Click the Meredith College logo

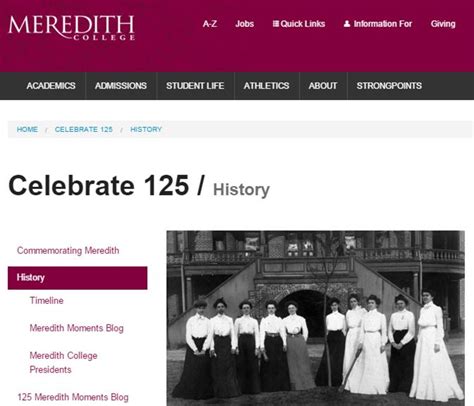tap(71, 28)
